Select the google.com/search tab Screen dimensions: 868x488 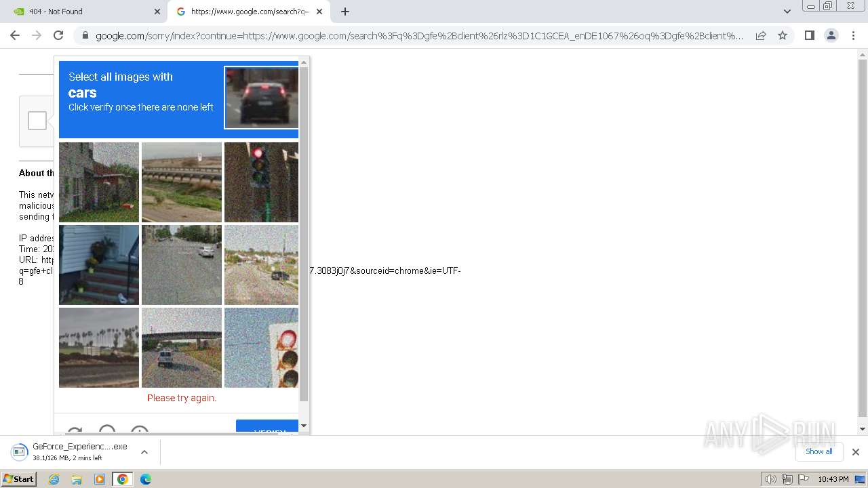point(248,12)
